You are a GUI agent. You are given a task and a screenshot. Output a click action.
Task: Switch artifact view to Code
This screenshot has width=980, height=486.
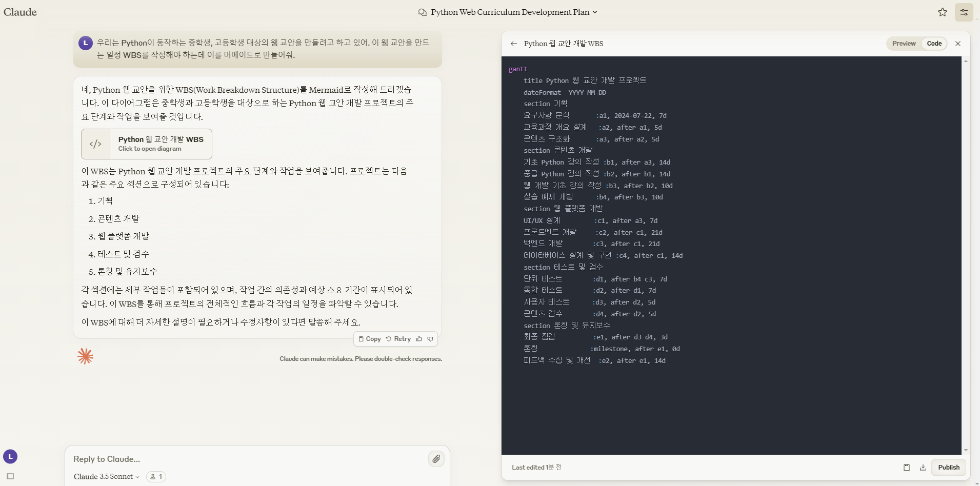pos(934,44)
